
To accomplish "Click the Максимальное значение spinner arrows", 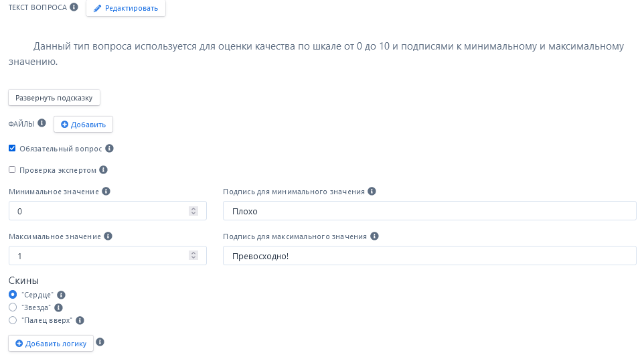I will pos(193,256).
